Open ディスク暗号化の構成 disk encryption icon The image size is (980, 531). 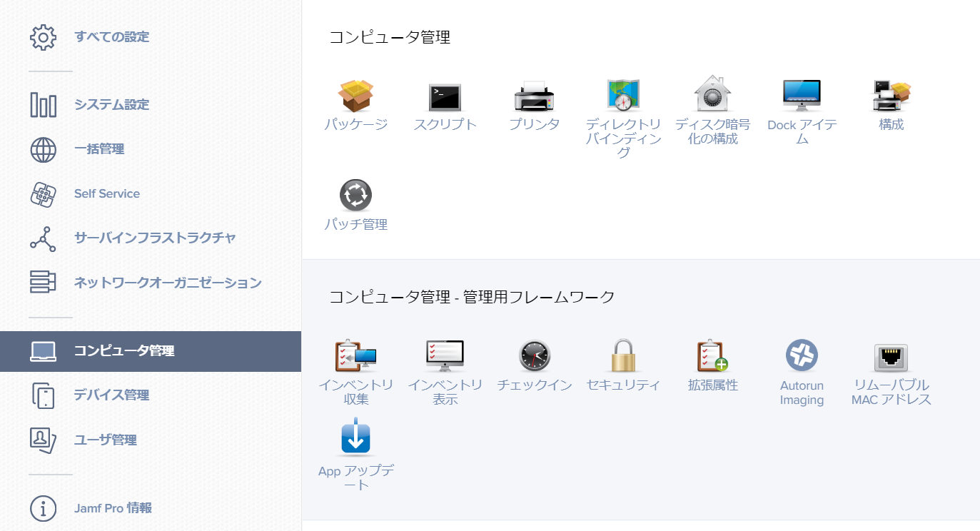(712, 94)
